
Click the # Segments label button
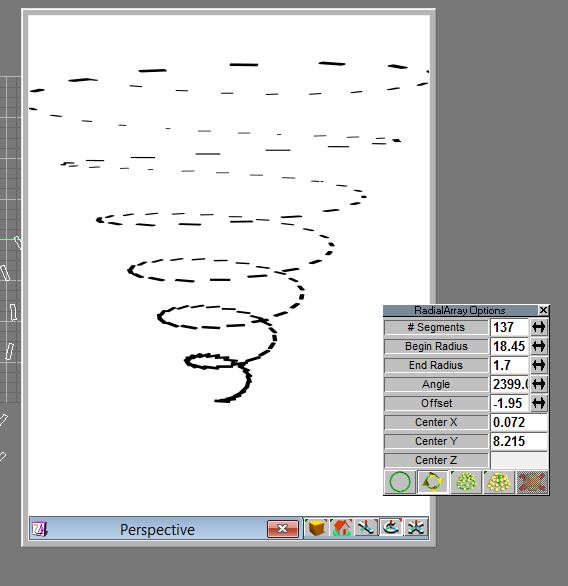(436, 327)
